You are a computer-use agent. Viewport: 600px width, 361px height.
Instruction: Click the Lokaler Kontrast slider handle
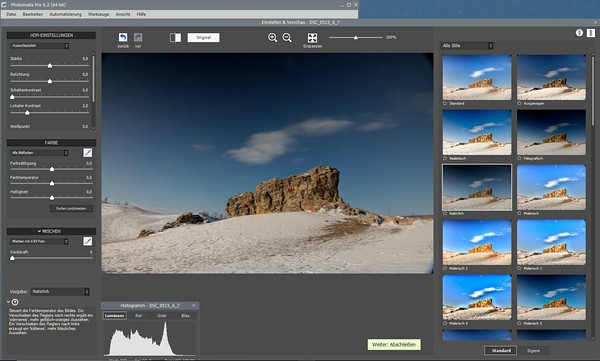click(27, 113)
